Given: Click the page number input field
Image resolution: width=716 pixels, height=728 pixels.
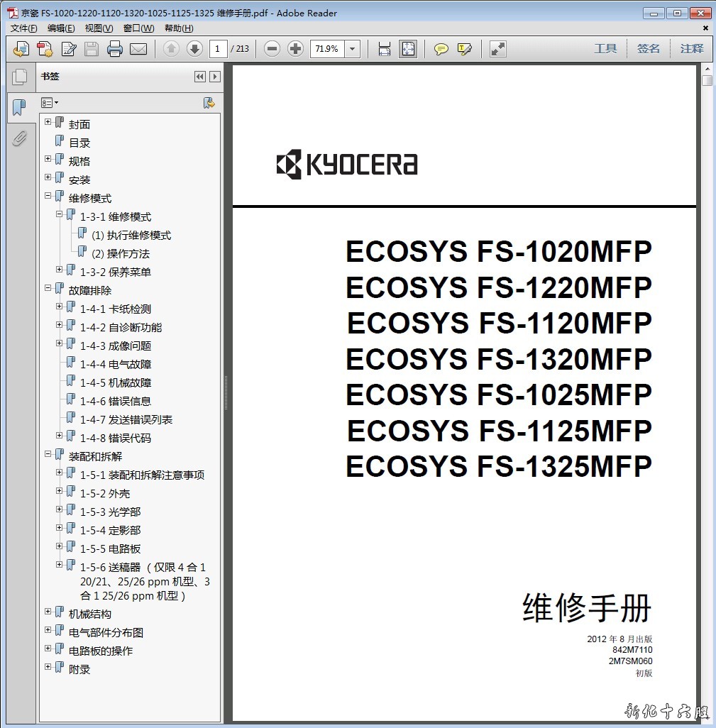Looking at the screenshot, I should [218, 49].
